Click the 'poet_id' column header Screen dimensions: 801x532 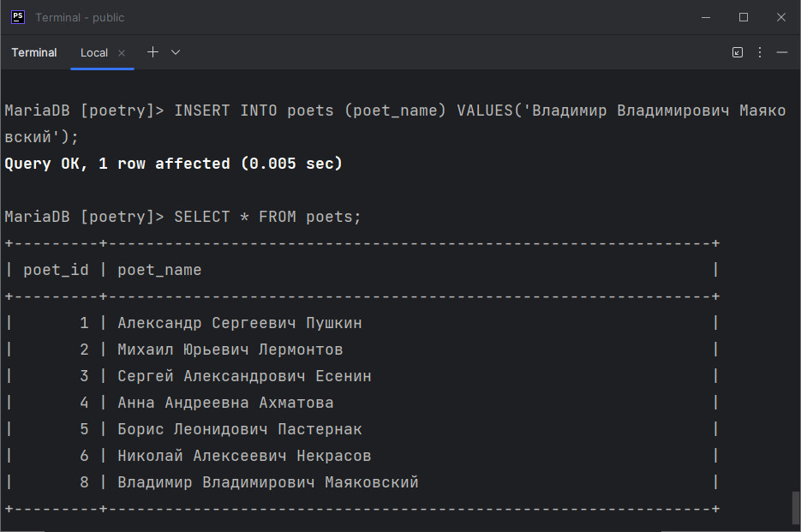(56, 270)
